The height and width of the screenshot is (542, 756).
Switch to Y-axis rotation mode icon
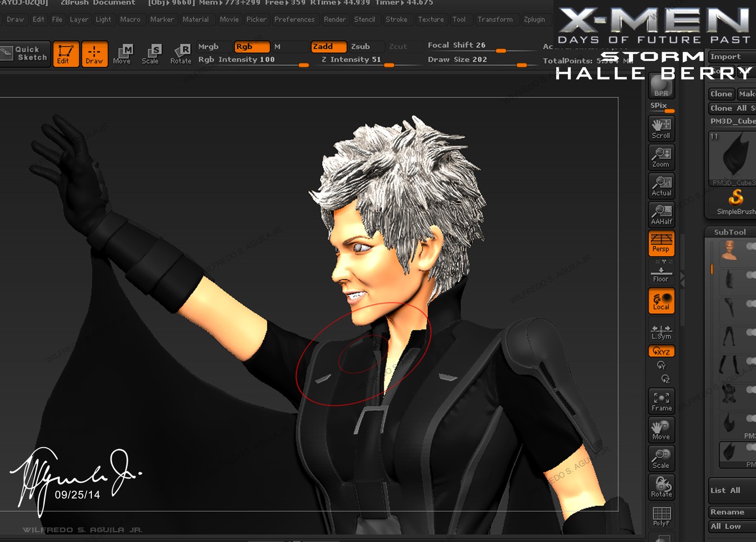(x=661, y=365)
